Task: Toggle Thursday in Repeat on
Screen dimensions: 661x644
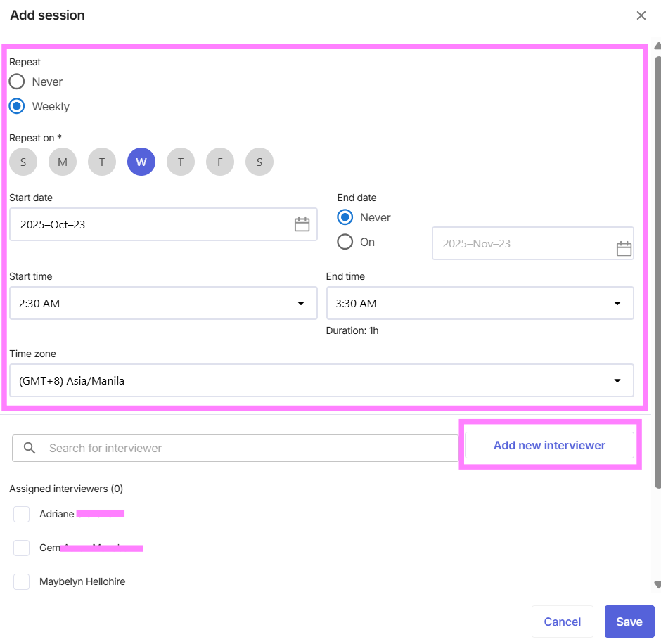Action: (x=181, y=162)
